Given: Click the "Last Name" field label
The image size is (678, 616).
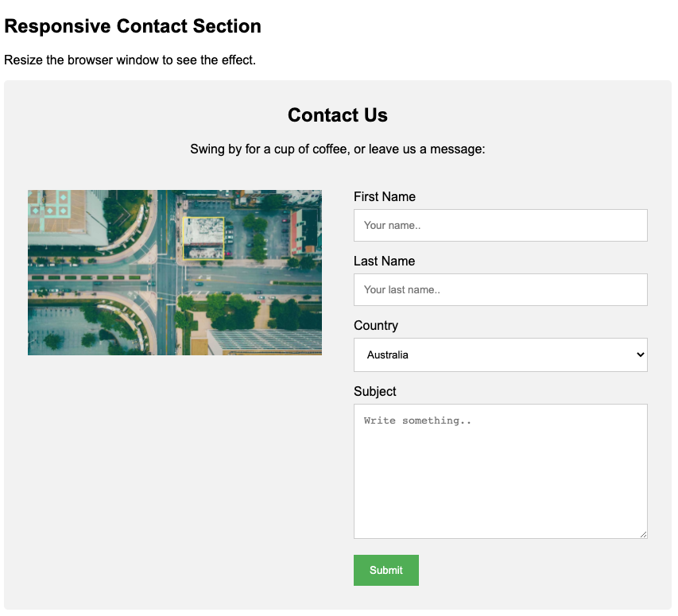Looking at the screenshot, I should point(384,261).
